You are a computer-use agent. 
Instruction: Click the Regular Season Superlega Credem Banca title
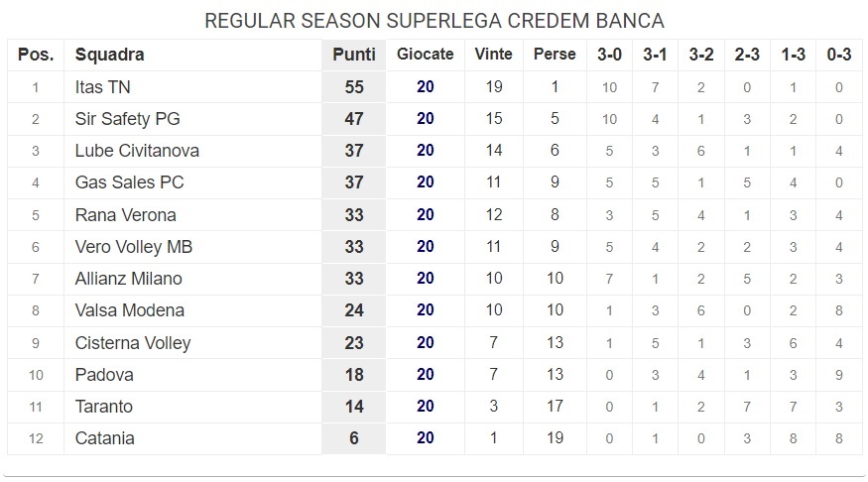pyautogui.click(x=434, y=21)
